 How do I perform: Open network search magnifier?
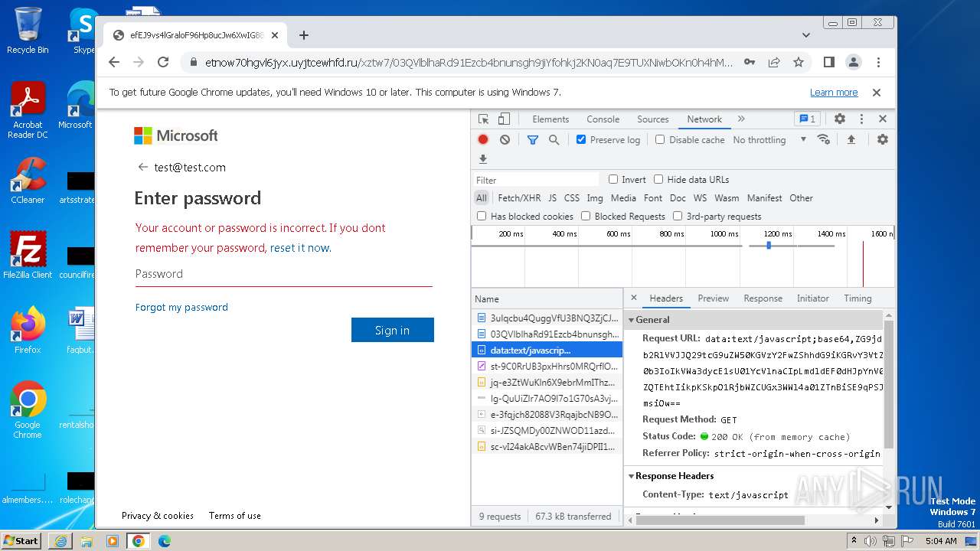tap(554, 140)
